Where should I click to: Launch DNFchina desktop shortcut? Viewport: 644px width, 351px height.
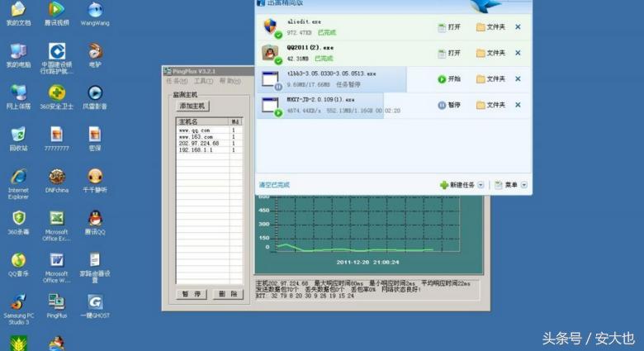point(57,181)
